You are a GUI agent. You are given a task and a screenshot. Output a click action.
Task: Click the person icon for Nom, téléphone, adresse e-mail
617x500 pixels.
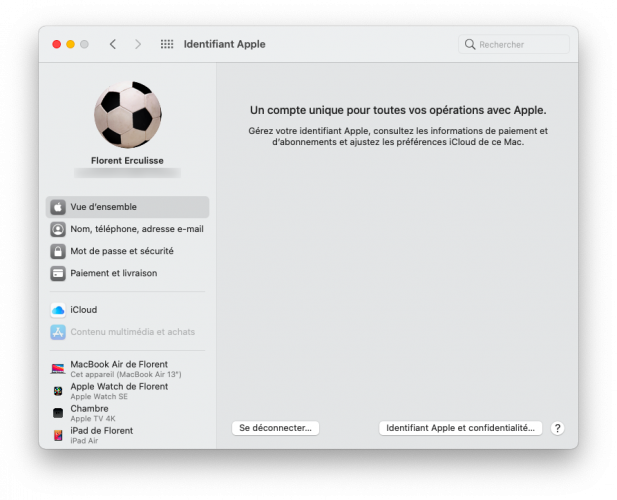(58, 229)
